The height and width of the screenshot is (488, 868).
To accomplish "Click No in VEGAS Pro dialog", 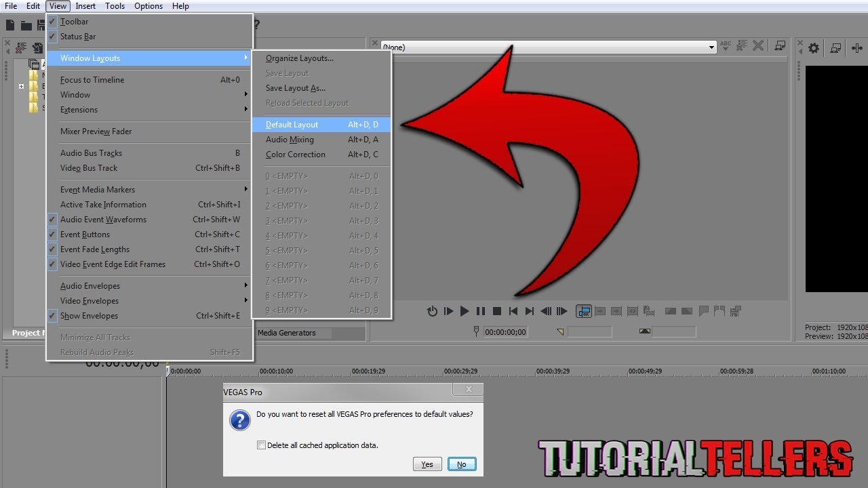I will [x=462, y=464].
